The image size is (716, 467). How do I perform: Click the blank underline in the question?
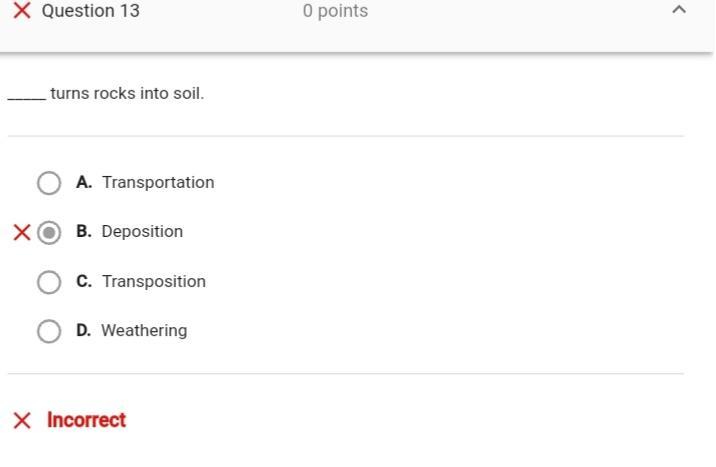point(26,97)
